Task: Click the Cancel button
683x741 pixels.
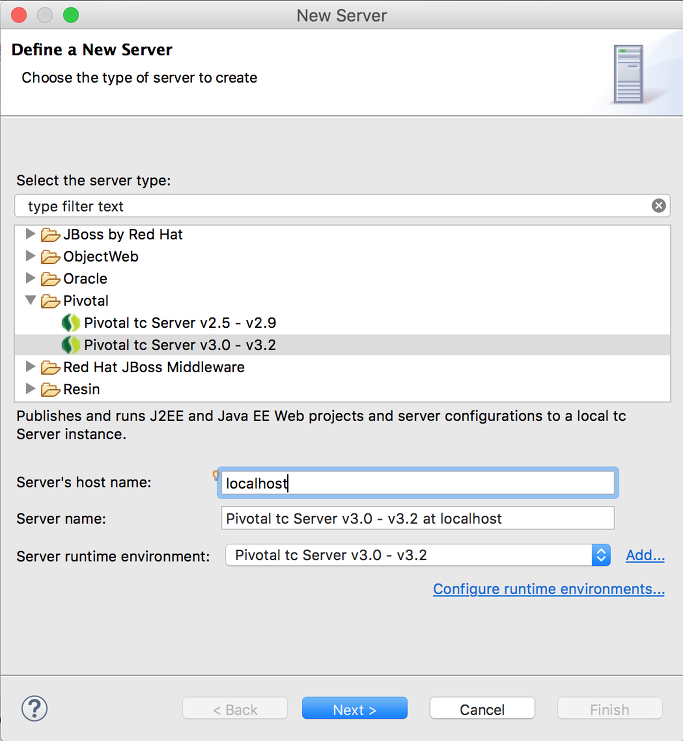Action: [x=482, y=708]
